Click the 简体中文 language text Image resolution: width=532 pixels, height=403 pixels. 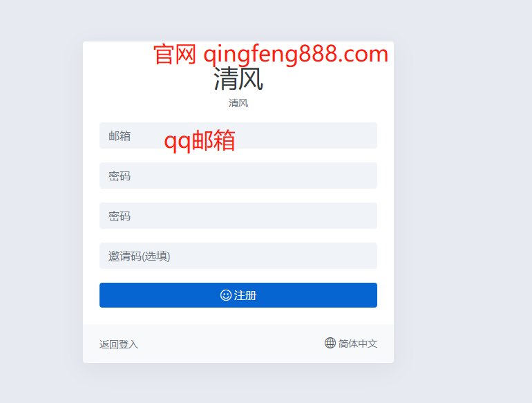[x=358, y=344]
